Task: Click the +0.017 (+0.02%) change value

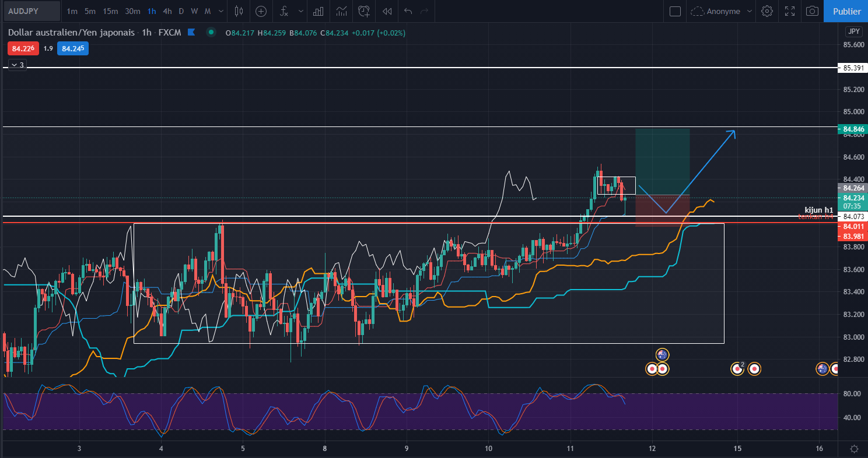Action: point(379,33)
